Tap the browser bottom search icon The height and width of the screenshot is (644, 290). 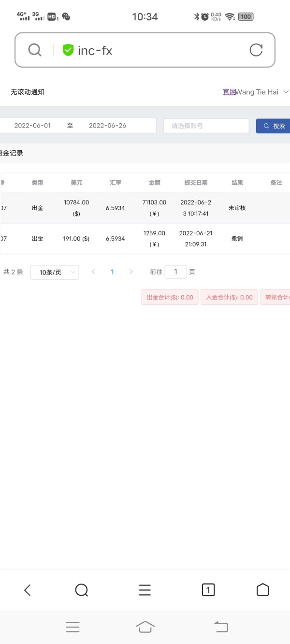(x=82, y=590)
